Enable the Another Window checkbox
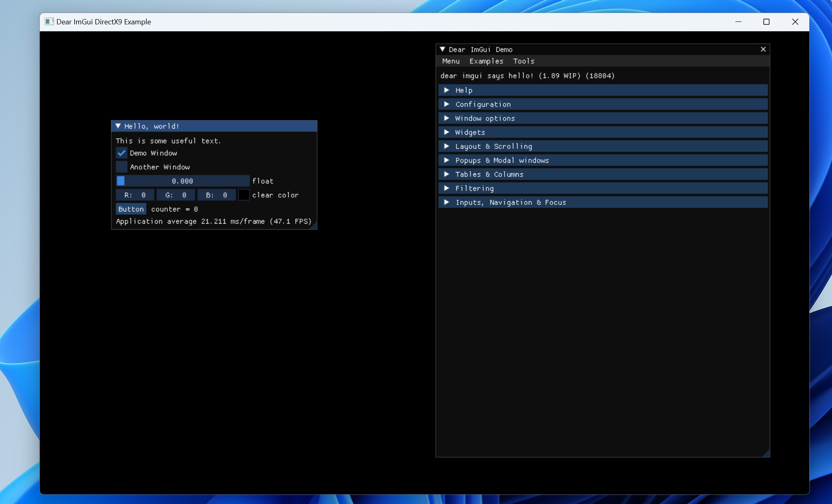832x504 pixels. coord(121,167)
